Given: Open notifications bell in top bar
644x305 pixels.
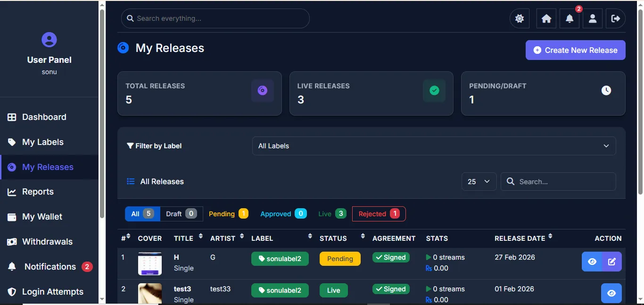Looking at the screenshot, I should pyautogui.click(x=570, y=18).
